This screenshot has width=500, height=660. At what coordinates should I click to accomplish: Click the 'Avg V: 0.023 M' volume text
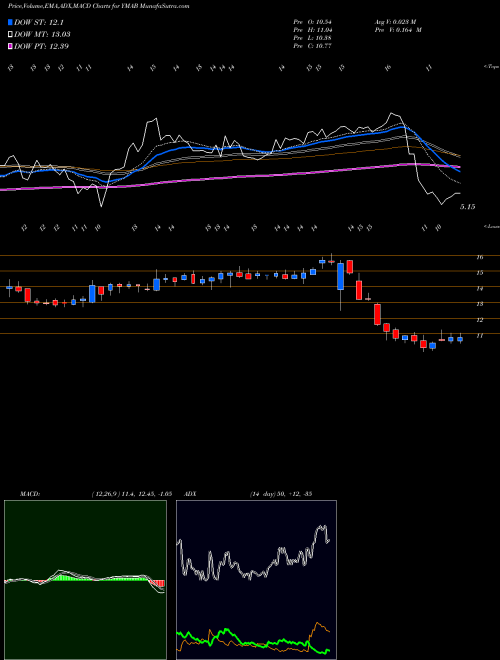(x=395, y=22)
